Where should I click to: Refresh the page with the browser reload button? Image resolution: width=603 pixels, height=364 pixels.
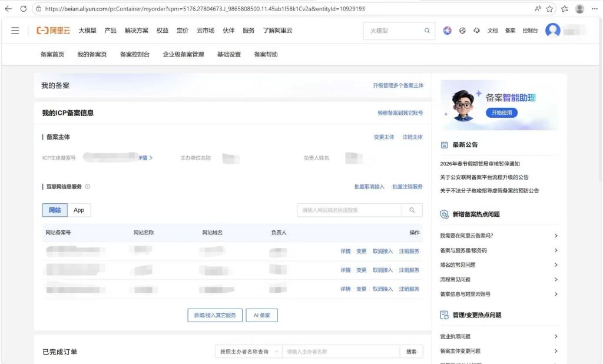coord(24,9)
